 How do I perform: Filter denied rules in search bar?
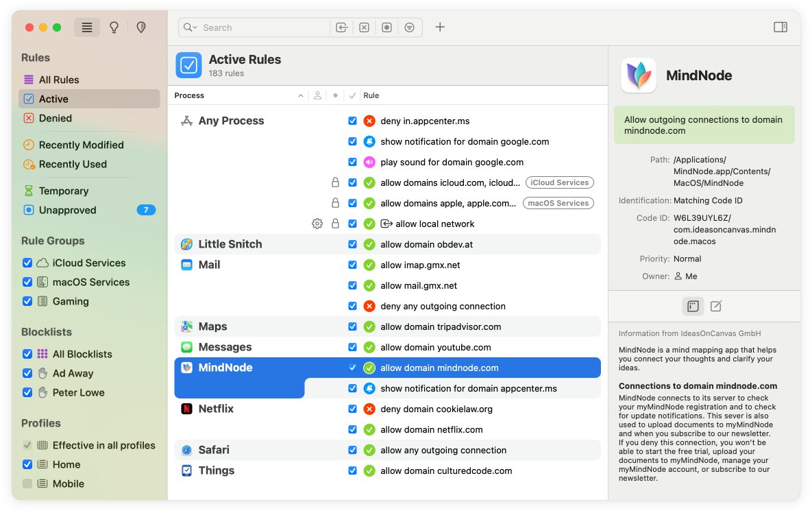tap(364, 27)
